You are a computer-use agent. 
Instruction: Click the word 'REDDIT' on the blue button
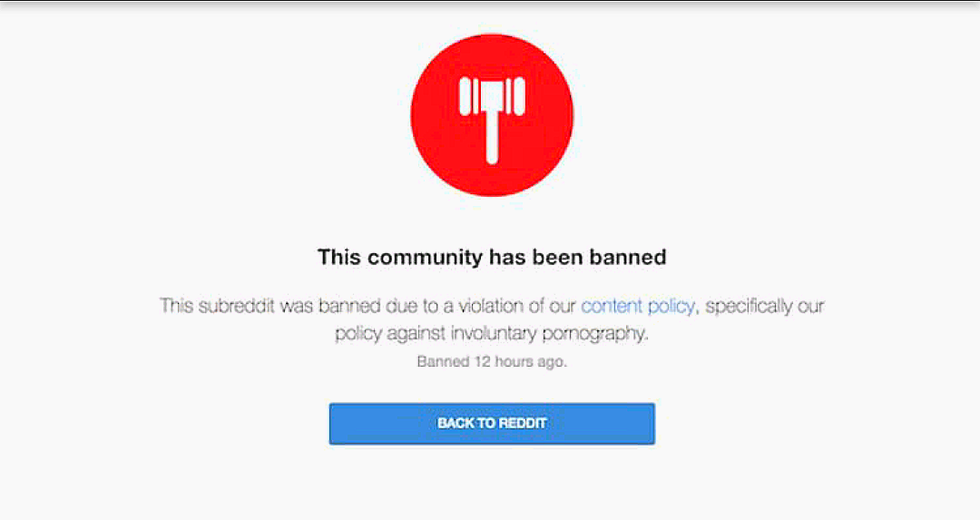tap(522, 423)
